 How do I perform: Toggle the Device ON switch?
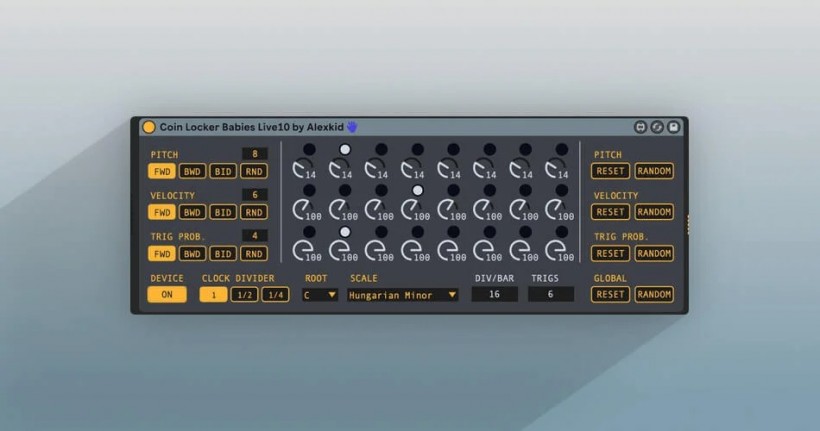(167, 294)
